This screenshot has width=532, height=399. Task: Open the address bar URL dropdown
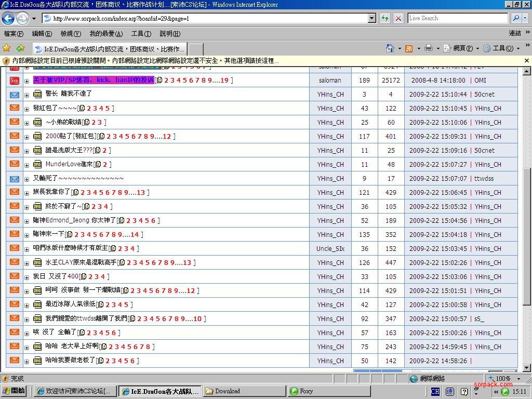pyautogui.click(x=371, y=18)
